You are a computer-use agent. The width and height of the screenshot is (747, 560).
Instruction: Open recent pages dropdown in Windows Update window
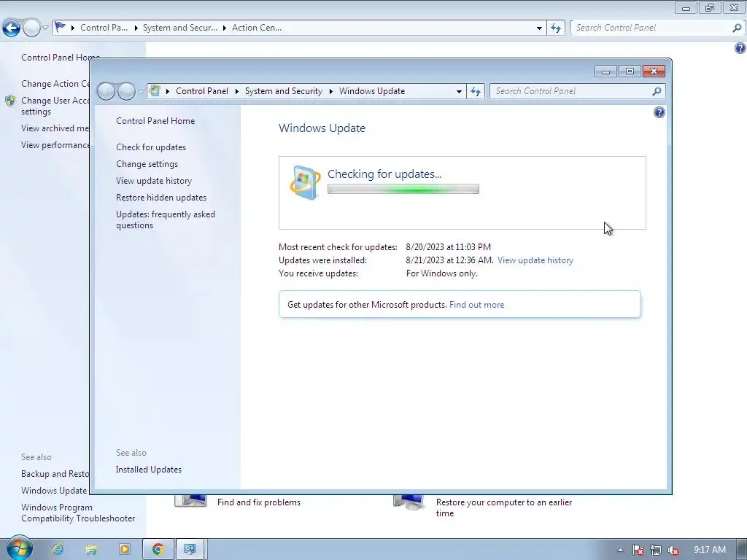141,91
